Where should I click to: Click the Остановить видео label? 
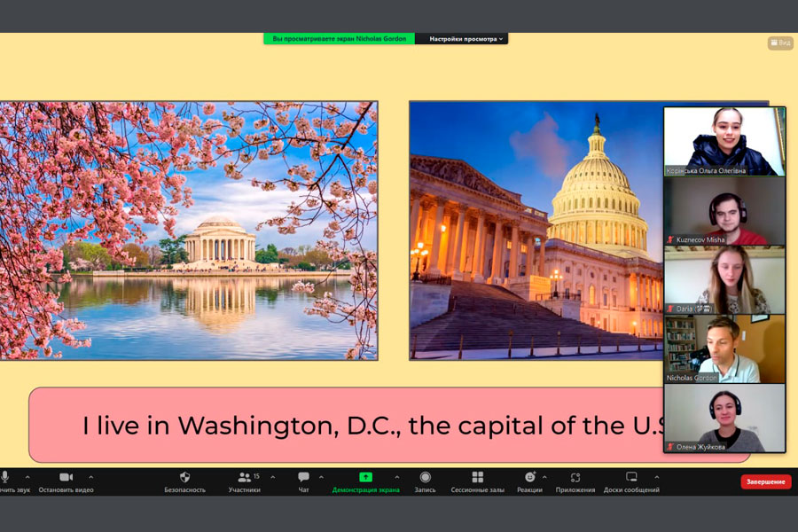pos(66,489)
